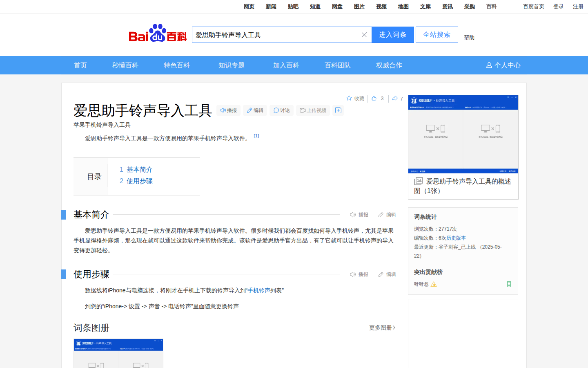Open the 特色百科 nav tab
588x368 pixels.
[x=177, y=65]
